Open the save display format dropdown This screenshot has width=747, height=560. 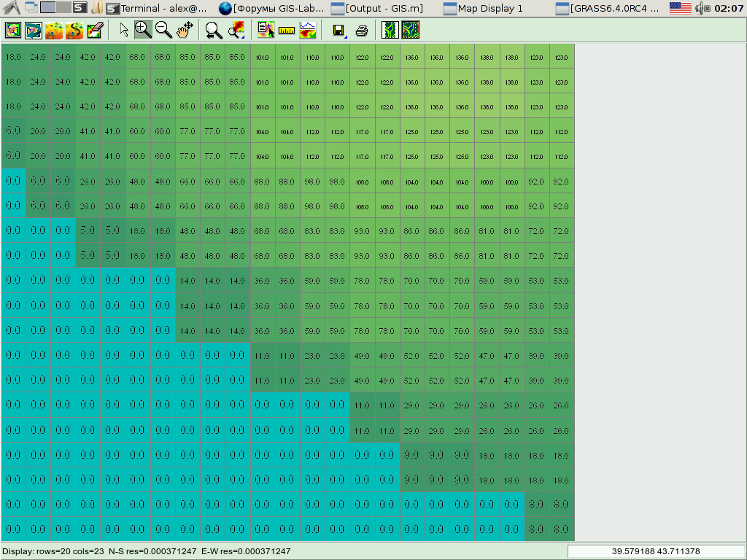[346, 36]
